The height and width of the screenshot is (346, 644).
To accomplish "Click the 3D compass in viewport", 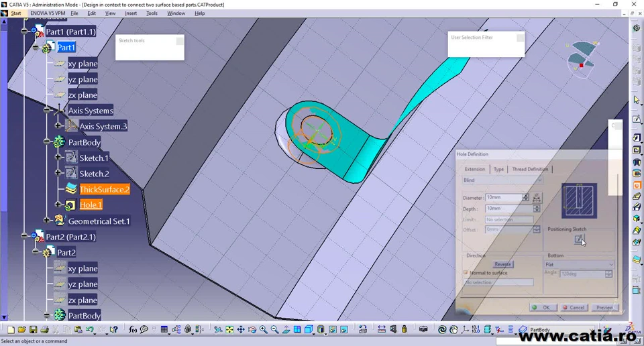I will tap(582, 60).
